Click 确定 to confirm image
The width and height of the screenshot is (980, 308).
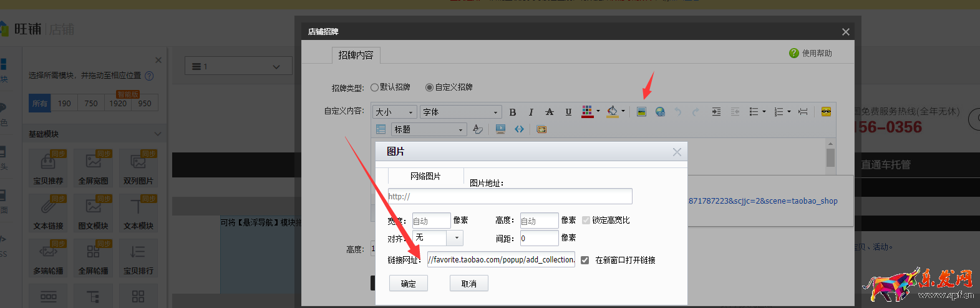pyautogui.click(x=409, y=284)
